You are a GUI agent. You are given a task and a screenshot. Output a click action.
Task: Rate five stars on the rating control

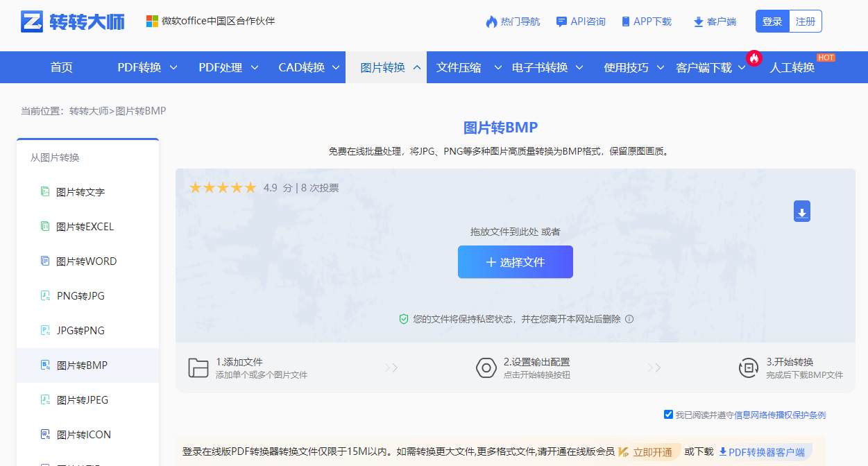click(x=249, y=187)
